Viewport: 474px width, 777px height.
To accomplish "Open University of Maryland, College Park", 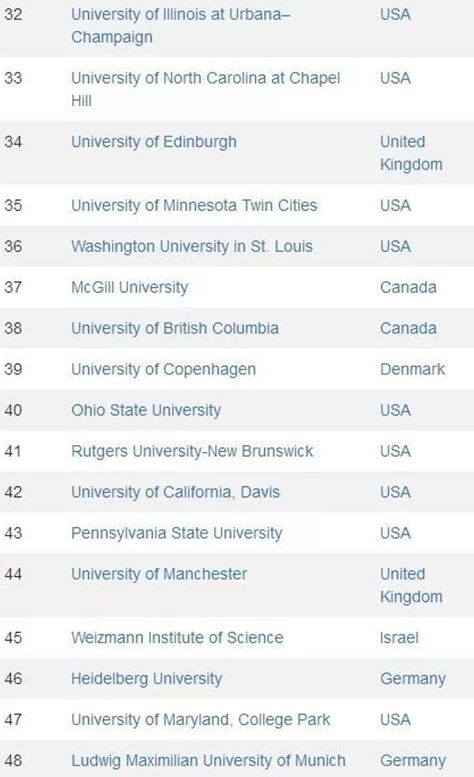I will coord(201,720).
